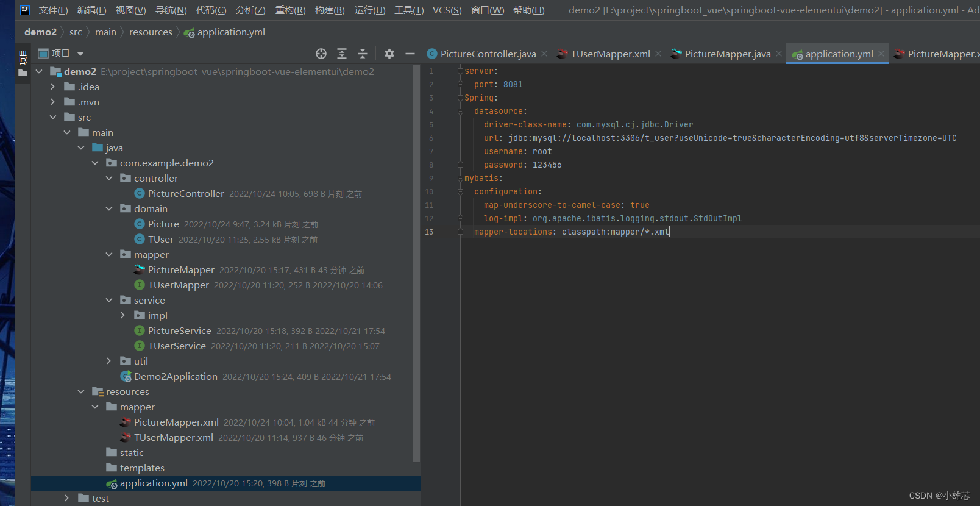Screen dimensions: 980x506
Task: Close the application.yml tab
Action: [881, 54]
